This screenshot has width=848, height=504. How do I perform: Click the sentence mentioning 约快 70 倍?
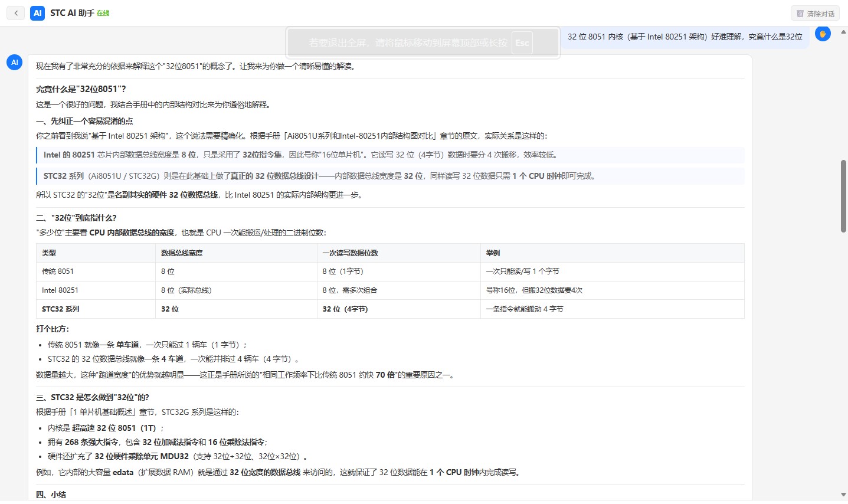[246, 375]
